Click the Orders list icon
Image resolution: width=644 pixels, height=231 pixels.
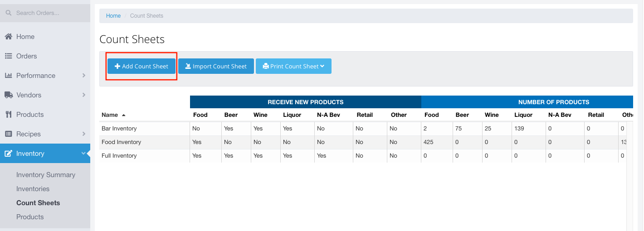pos(8,56)
